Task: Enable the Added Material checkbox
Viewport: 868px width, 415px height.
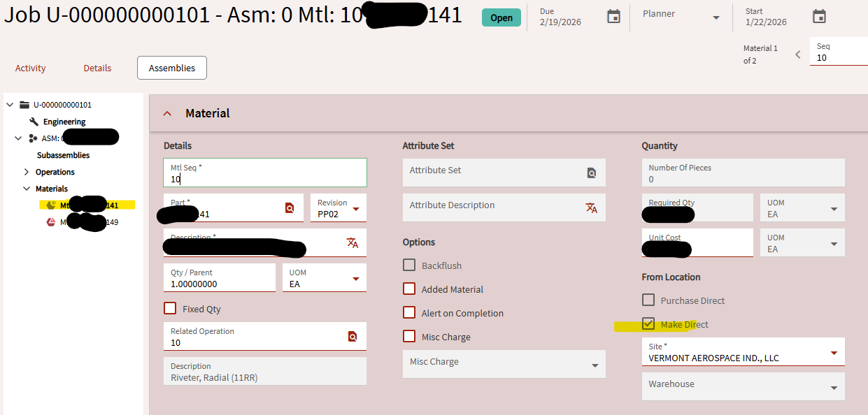Action: pyautogui.click(x=409, y=289)
